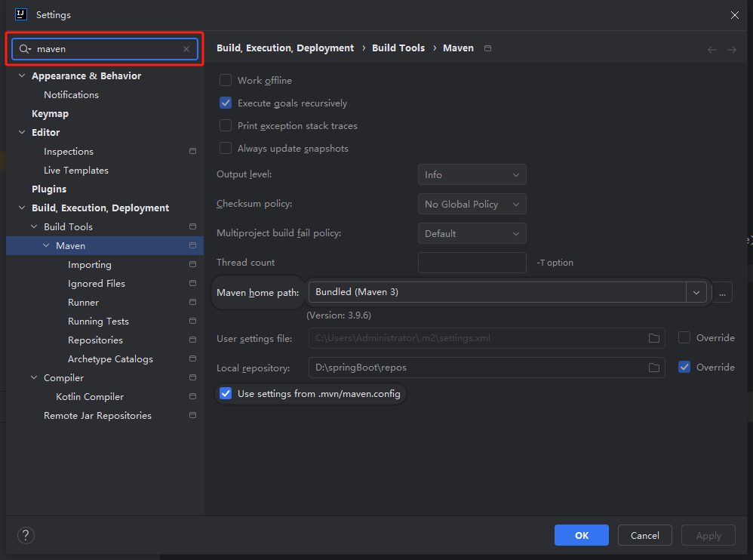This screenshot has width=753, height=560.
Task: Select Remote Jar Repositories item
Action: click(97, 415)
